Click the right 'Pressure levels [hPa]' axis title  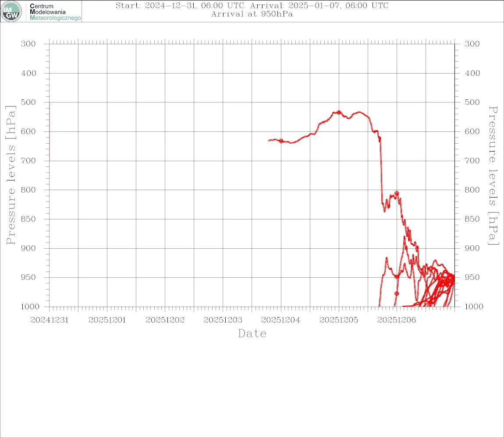[493, 176]
